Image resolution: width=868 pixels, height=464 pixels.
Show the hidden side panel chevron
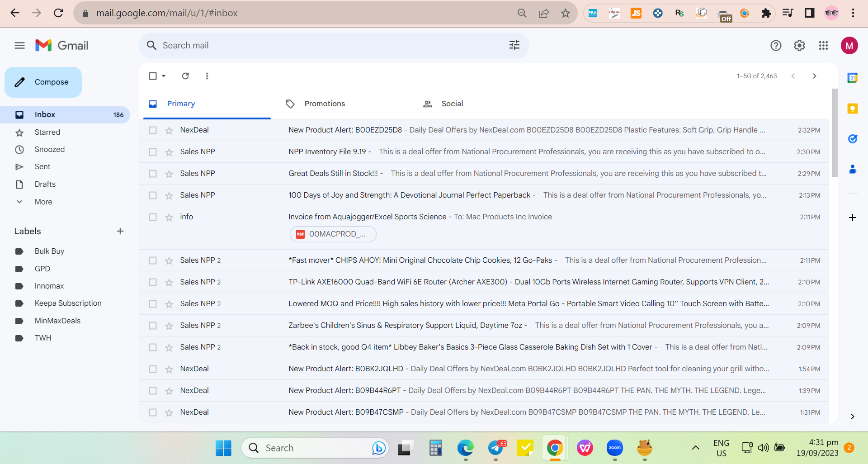853,417
